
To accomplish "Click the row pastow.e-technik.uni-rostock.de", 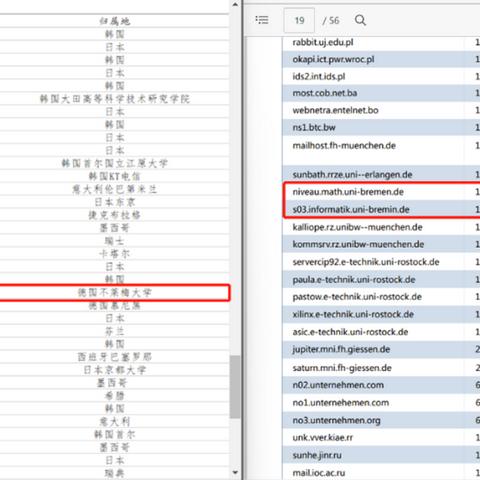I will [381, 297].
